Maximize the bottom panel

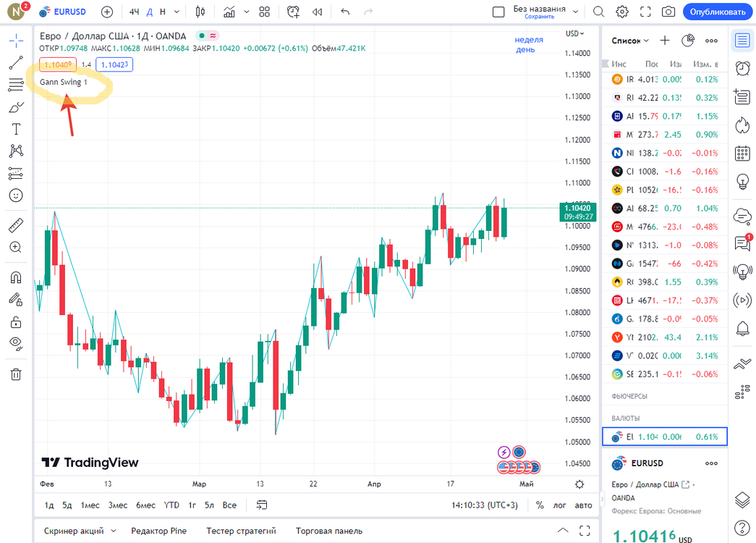click(x=585, y=531)
